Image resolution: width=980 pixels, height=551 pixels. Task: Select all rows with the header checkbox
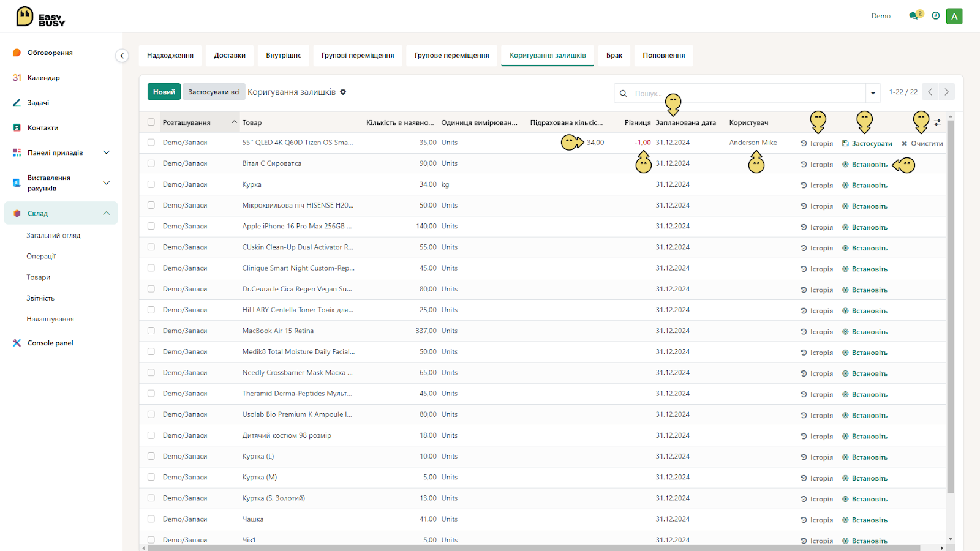(151, 122)
